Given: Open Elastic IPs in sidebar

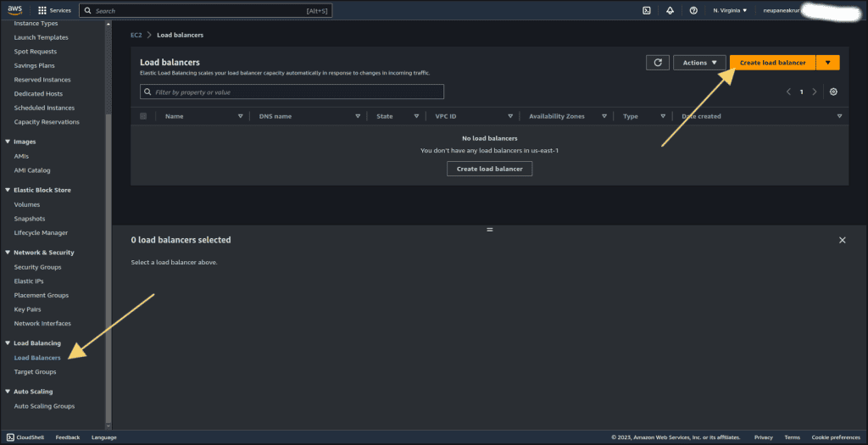Looking at the screenshot, I should coord(29,281).
